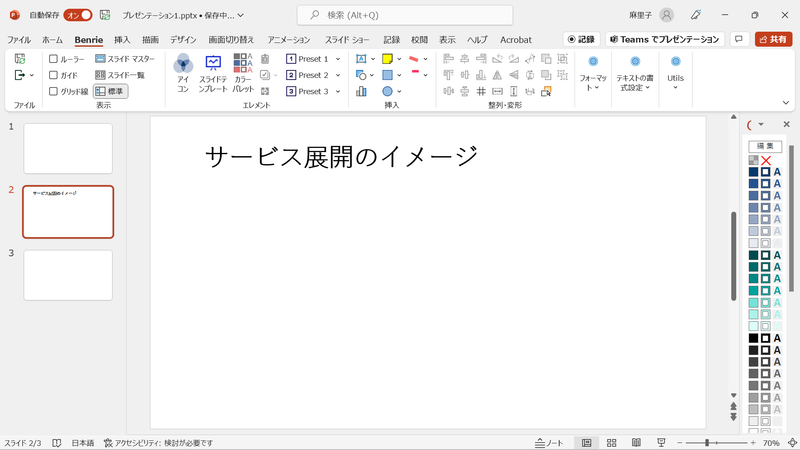Click the flip vertical triangle icon

pos(497,76)
